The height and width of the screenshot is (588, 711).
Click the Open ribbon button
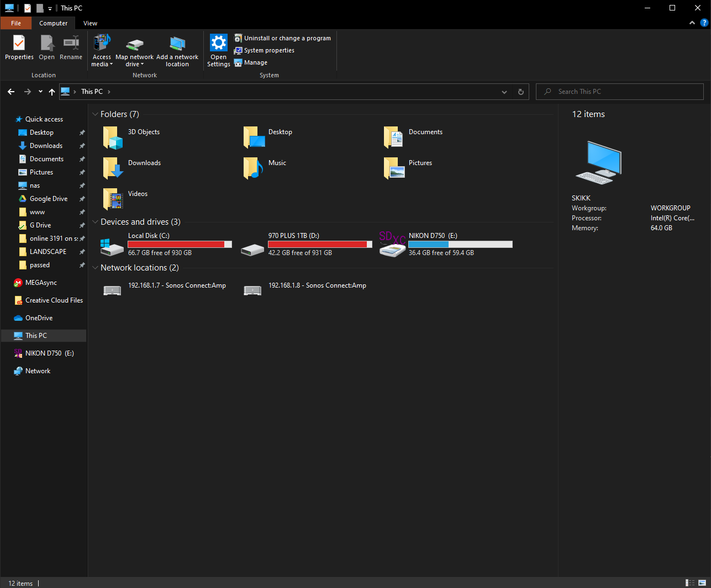tap(47, 47)
